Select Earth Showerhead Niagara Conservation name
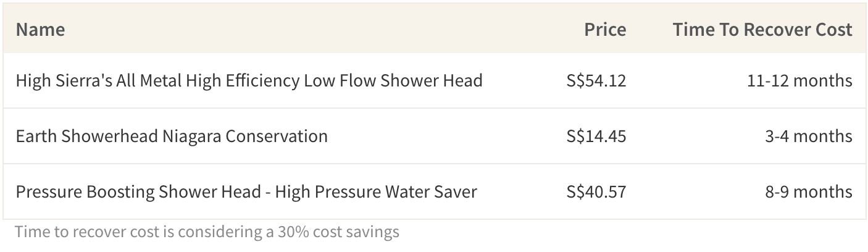This screenshot has width=868, height=252. [x=172, y=136]
